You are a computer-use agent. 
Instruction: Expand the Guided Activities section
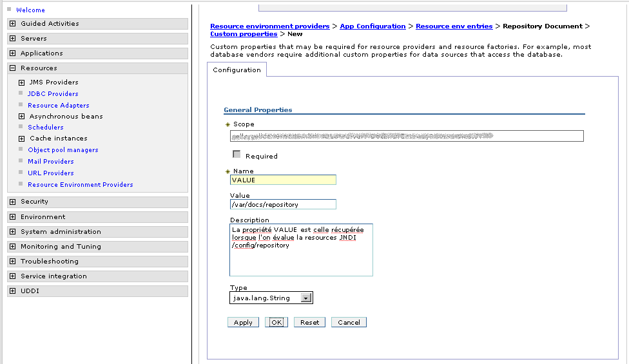13,24
